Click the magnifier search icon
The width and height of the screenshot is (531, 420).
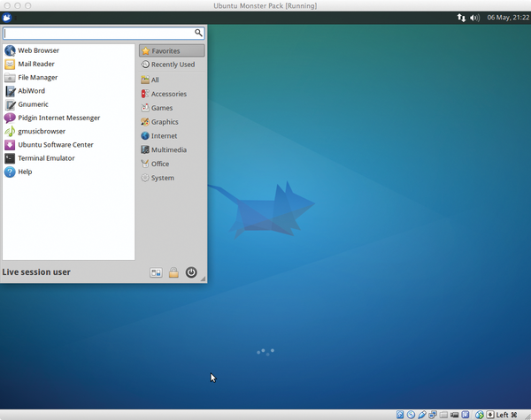pyautogui.click(x=198, y=33)
